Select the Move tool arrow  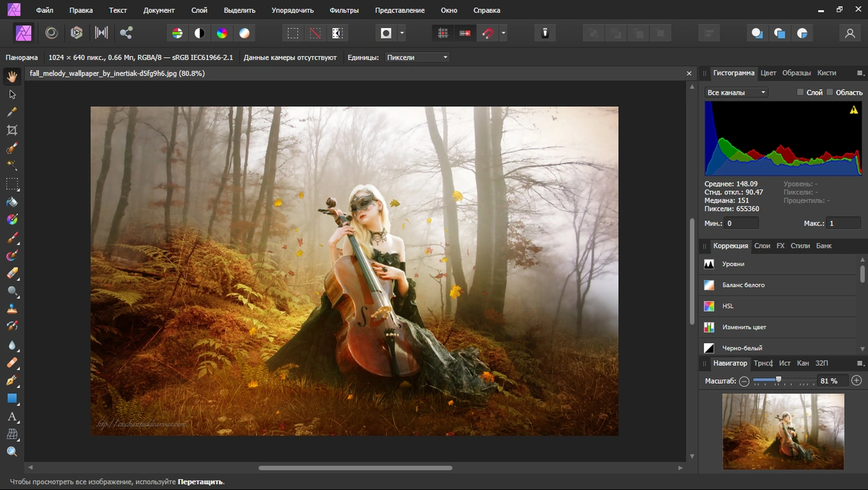click(x=12, y=95)
